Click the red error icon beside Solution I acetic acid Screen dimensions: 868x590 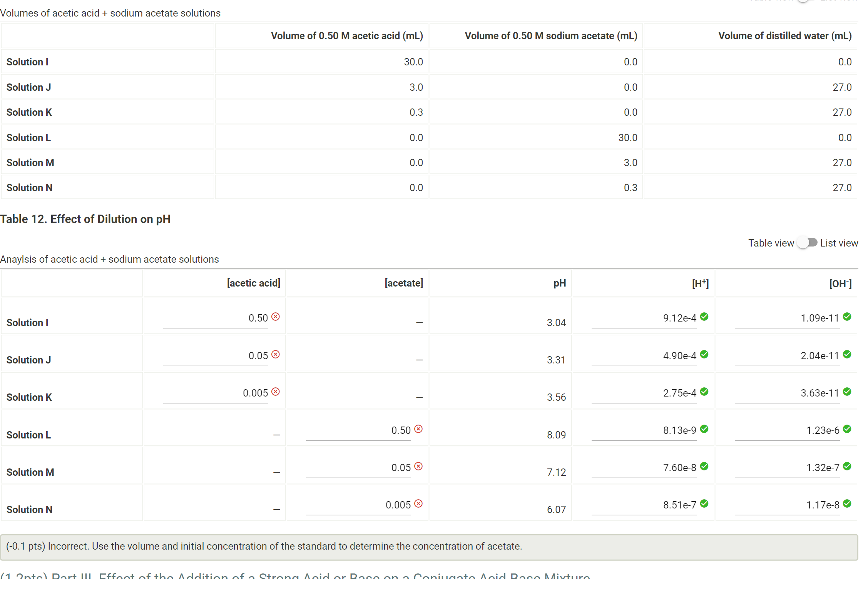(276, 317)
